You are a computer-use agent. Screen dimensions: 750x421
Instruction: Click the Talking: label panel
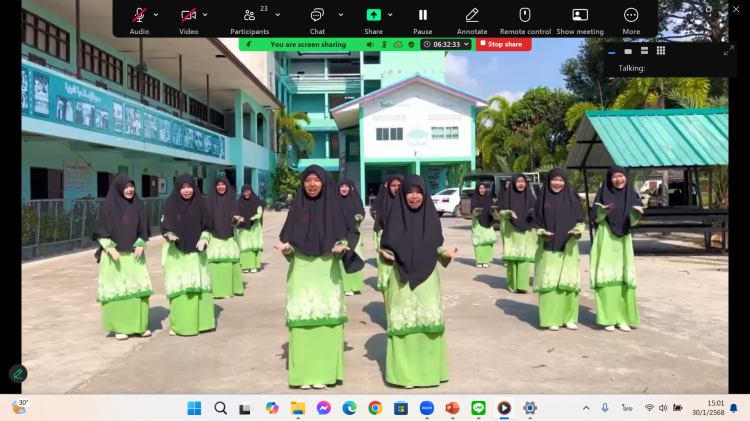pos(632,68)
